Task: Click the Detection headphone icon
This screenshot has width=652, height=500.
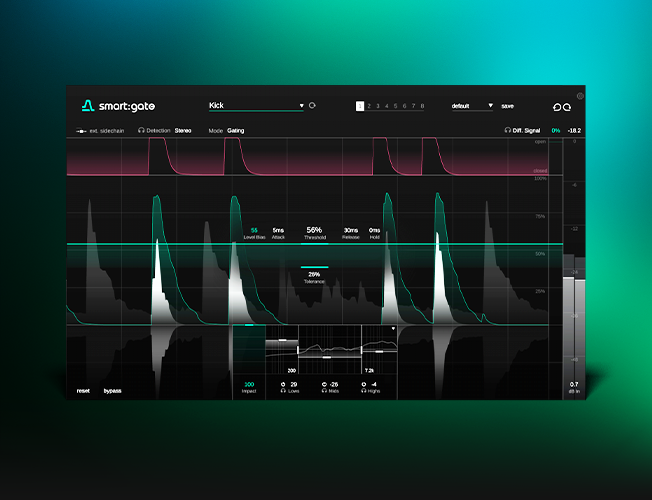Action: coord(141,131)
